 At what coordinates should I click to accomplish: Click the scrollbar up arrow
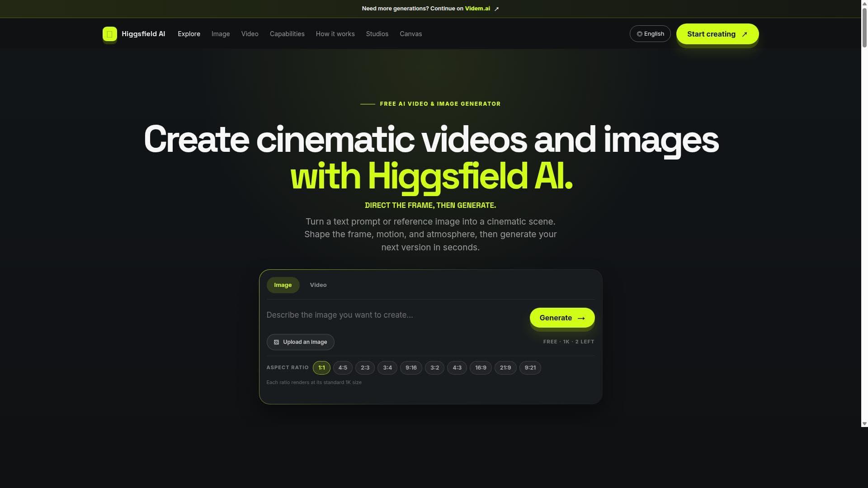pos(864,3)
